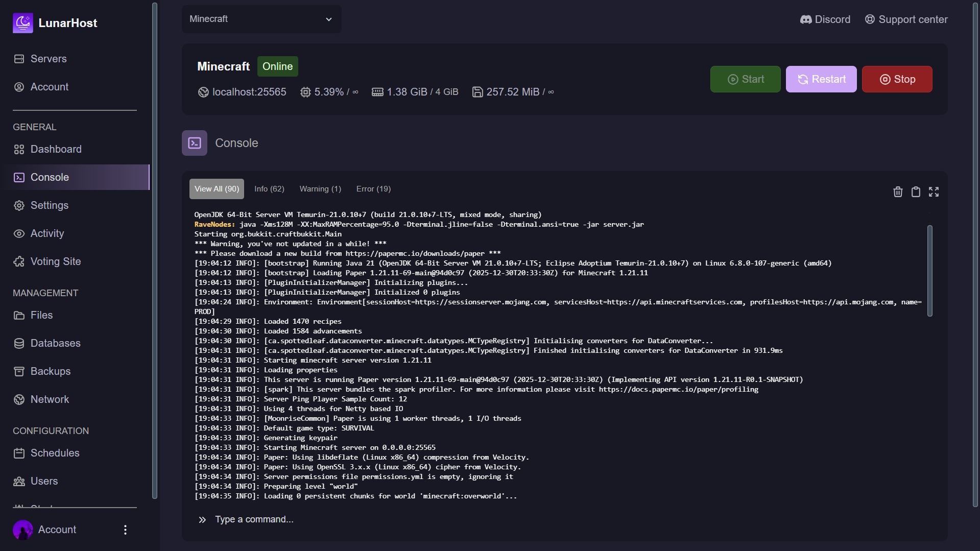Filter console by Info (62) tab
This screenshot has height=551, width=980.
click(269, 189)
